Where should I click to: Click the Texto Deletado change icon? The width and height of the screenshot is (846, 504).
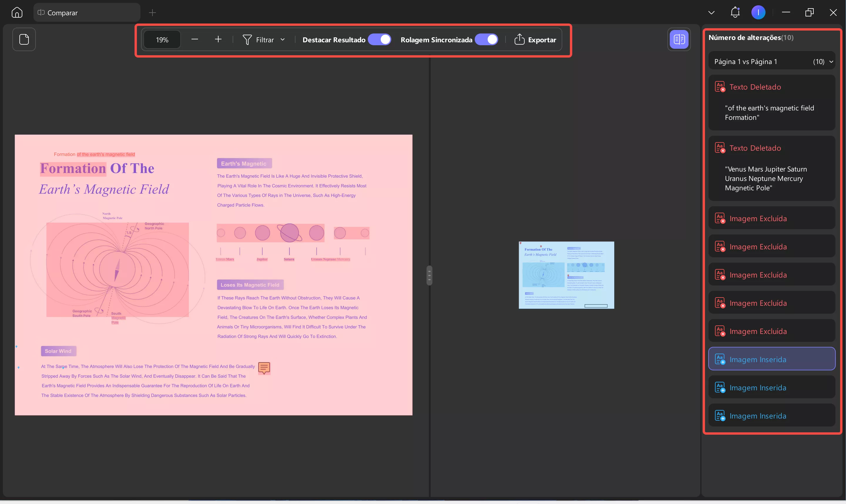[720, 86]
